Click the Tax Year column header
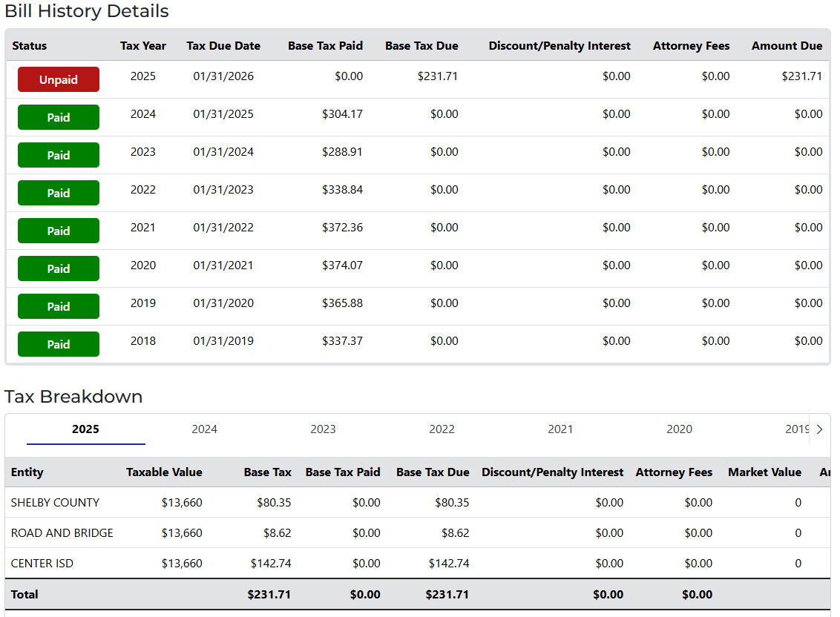Viewport: 840px width, 617px height. click(143, 46)
